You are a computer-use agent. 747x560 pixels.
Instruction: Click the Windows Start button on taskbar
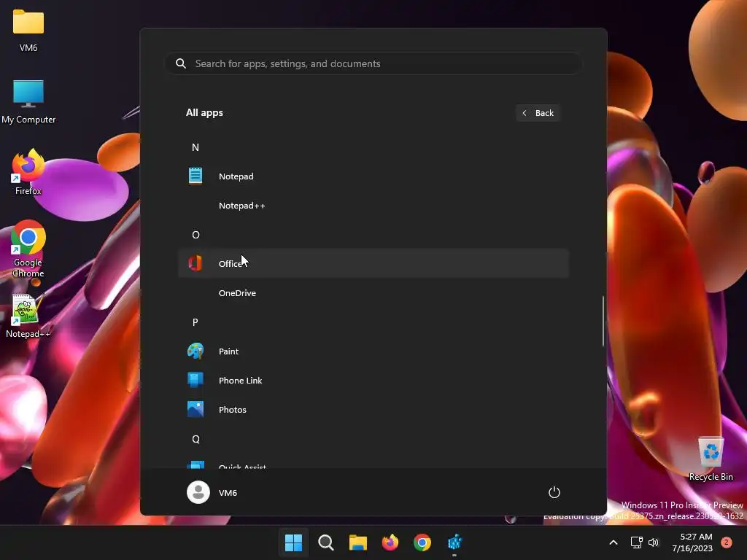pyautogui.click(x=293, y=542)
